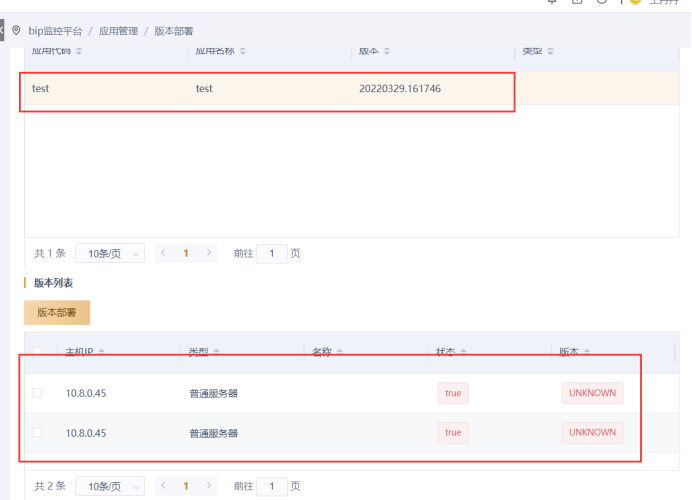Screen dimensions: 692x500
Task: Click the 版本部署 button
Action: pyautogui.click(x=57, y=312)
